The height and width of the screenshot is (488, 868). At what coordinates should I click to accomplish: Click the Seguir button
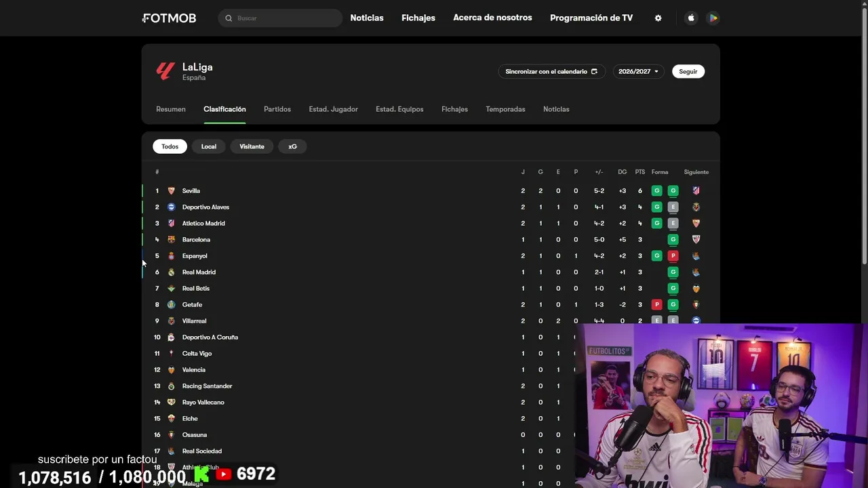pyautogui.click(x=688, y=71)
